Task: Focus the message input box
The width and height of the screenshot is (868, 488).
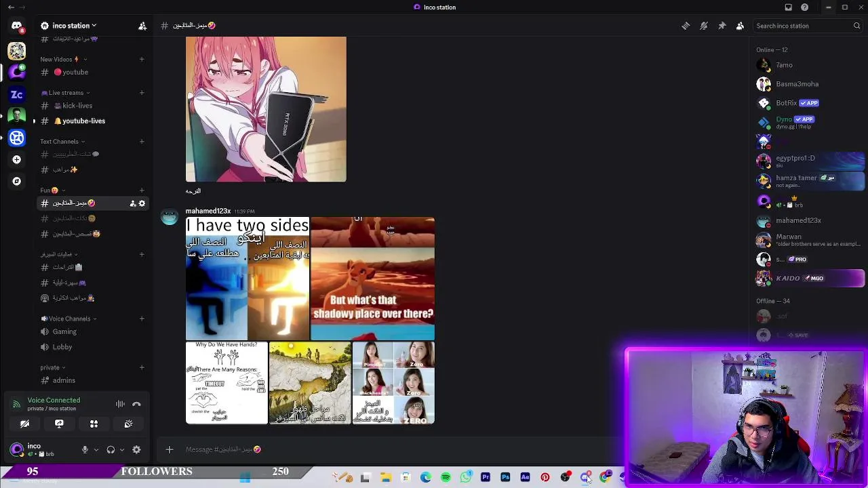Action: coord(400,449)
